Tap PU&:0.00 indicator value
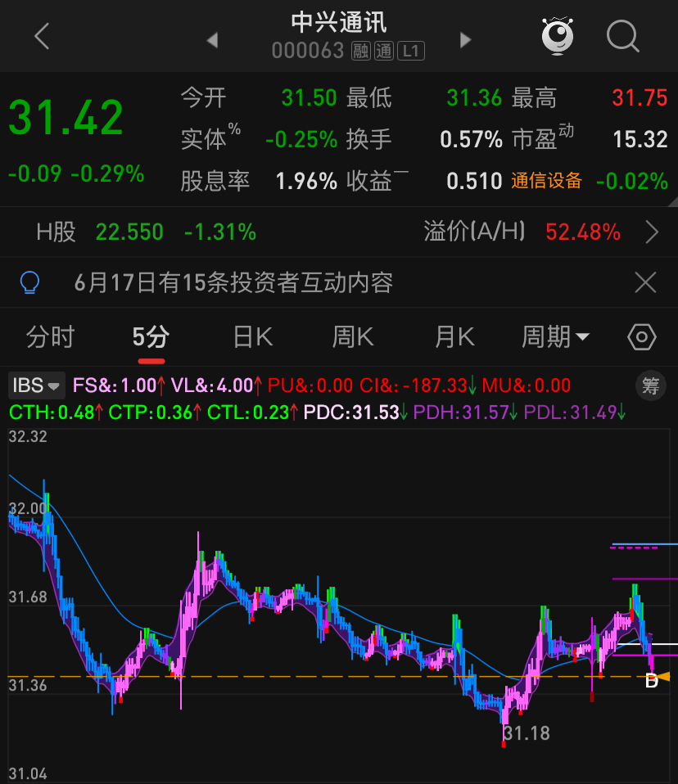Viewport: 678px width, 784px height. tap(310, 385)
